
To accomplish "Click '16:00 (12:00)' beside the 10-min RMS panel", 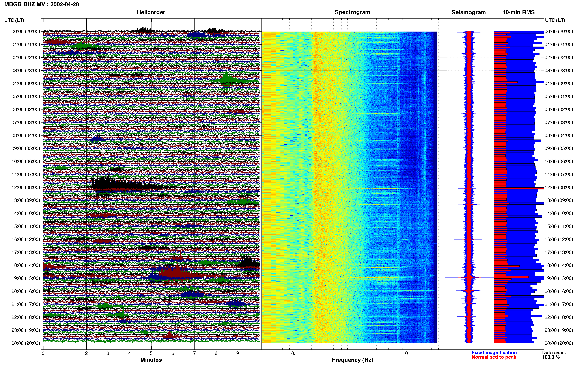I will coord(559,240).
